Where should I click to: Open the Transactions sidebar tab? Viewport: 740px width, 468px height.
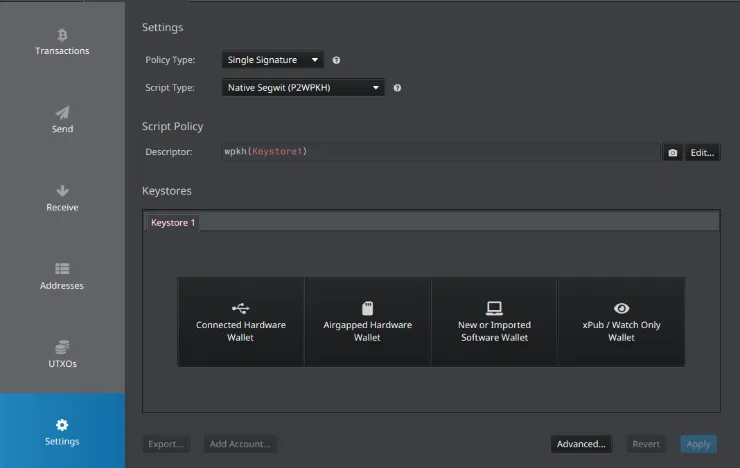[62, 42]
